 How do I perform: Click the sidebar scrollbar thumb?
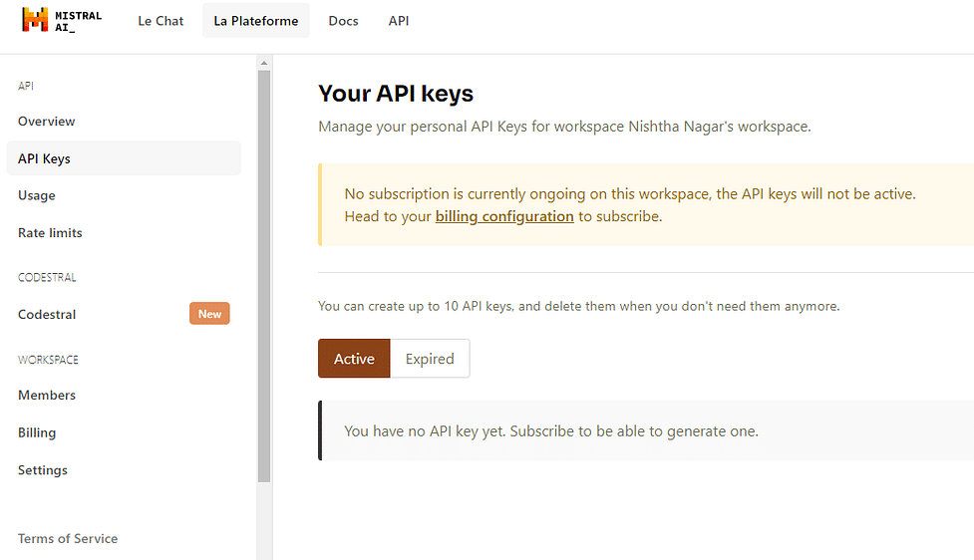[x=264, y=276]
